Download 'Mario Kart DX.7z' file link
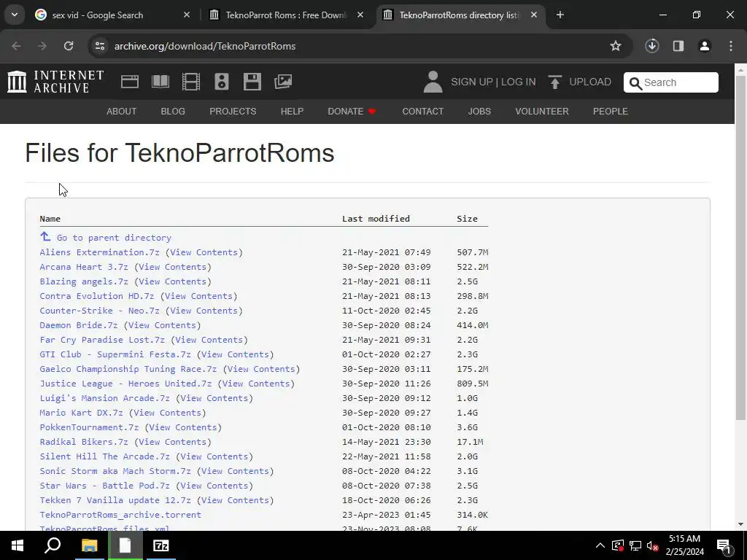The height and width of the screenshot is (560, 747). click(81, 413)
